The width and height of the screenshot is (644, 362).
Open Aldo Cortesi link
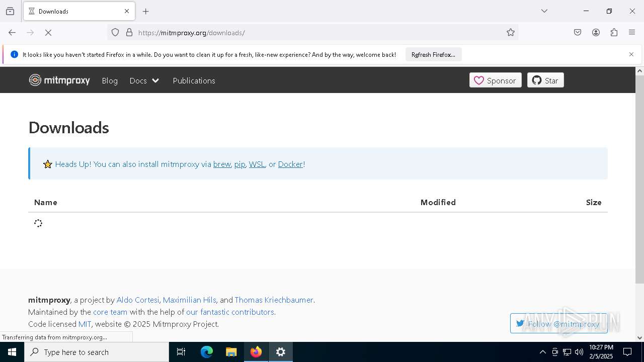tap(138, 300)
